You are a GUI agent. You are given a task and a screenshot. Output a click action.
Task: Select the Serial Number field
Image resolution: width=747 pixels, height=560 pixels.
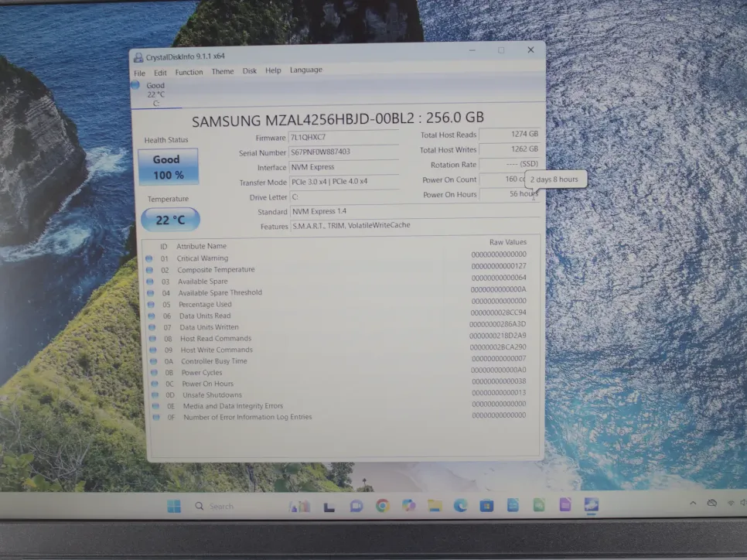pyautogui.click(x=344, y=152)
